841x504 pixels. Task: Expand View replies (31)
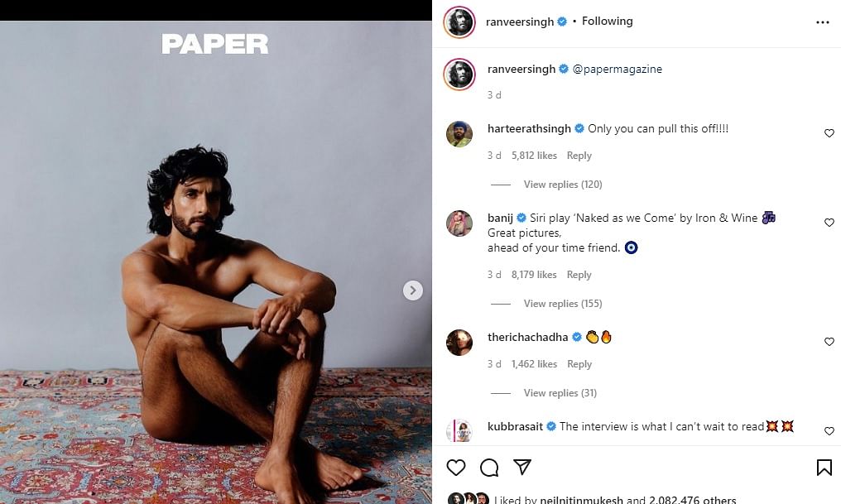pyautogui.click(x=560, y=393)
